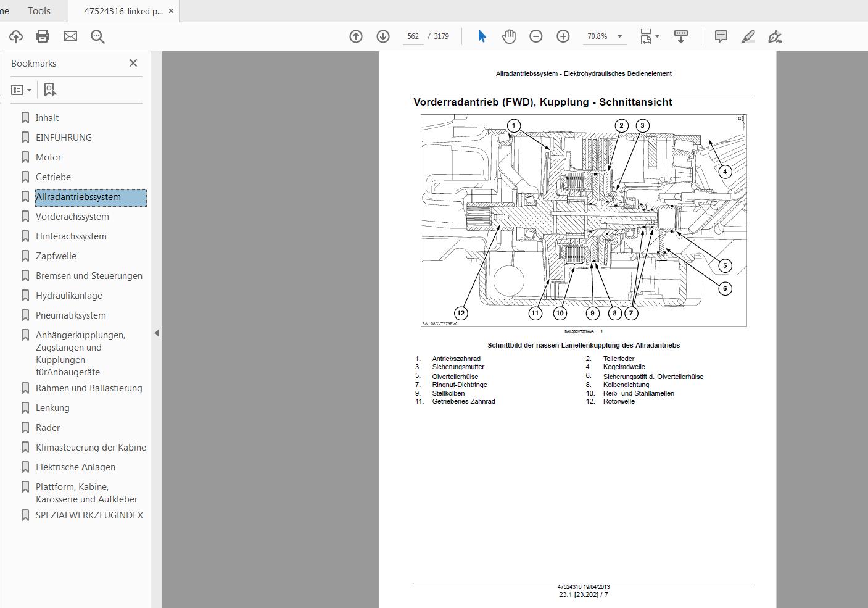This screenshot has height=608, width=868.
Task: Select the Highlight text tool
Action: 748,36
